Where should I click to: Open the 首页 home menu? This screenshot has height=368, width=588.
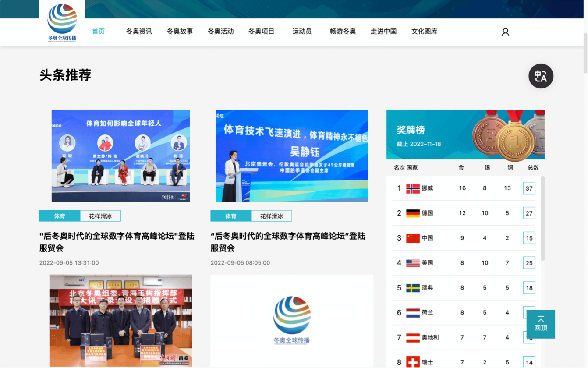tap(98, 32)
